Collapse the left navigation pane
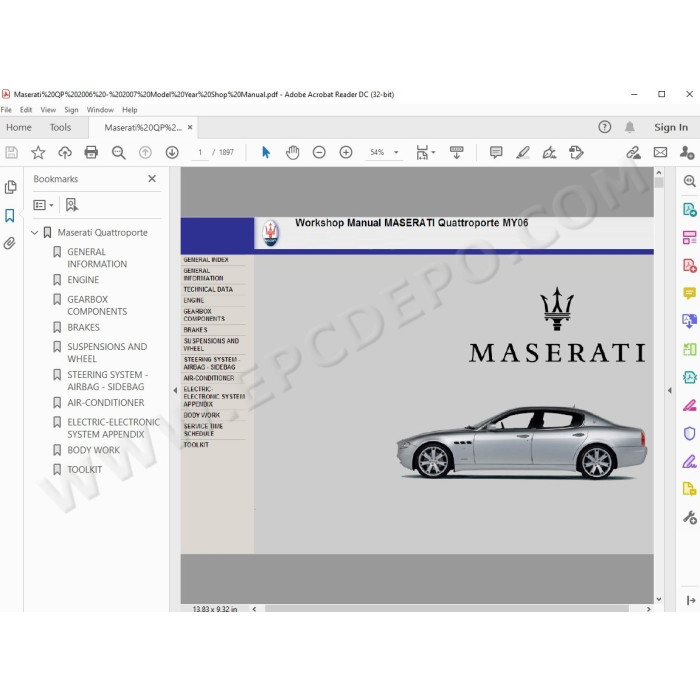700x700 pixels. (x=175, y=390)
